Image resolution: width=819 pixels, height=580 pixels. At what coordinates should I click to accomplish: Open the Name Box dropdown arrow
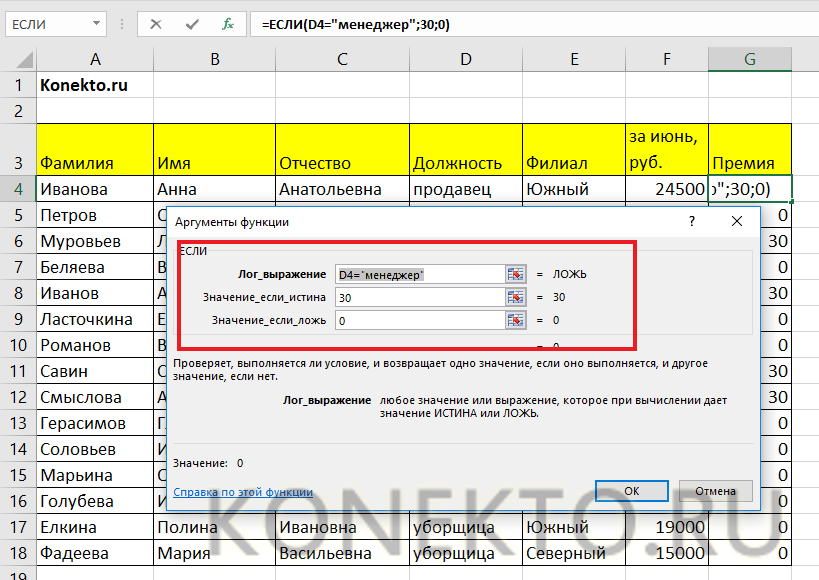coord(95,24)
